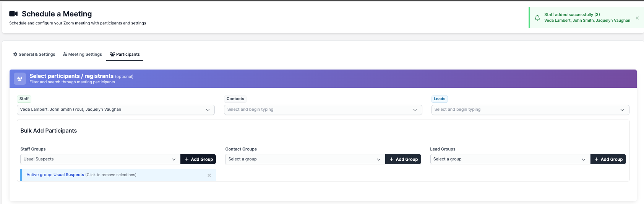This screenshot has width=644, height=204.
Task: Dismiss the Staff added successfully notification
Action: click(637, 18)
